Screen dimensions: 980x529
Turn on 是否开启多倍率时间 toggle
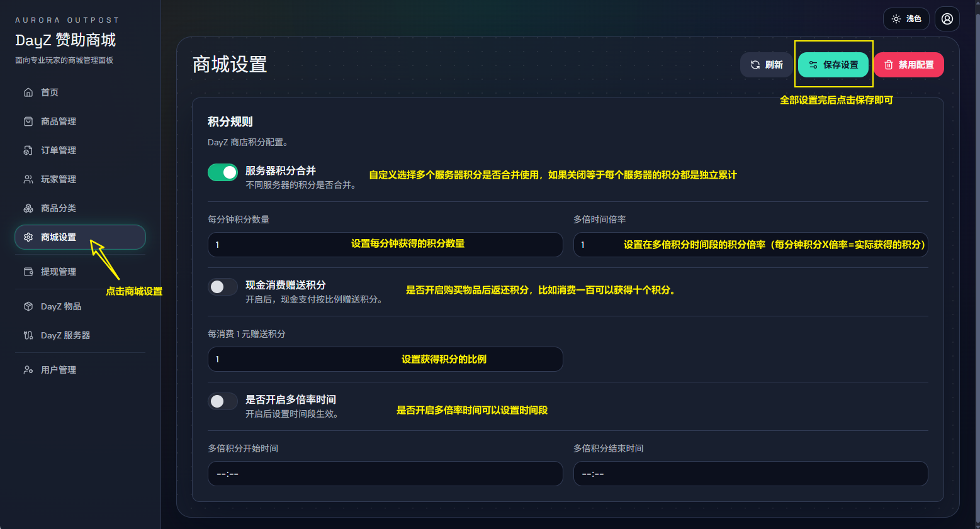223,401
